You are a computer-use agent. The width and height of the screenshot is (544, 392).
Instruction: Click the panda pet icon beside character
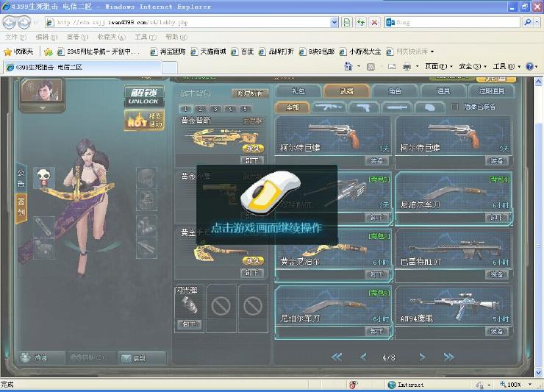[44, 178]
